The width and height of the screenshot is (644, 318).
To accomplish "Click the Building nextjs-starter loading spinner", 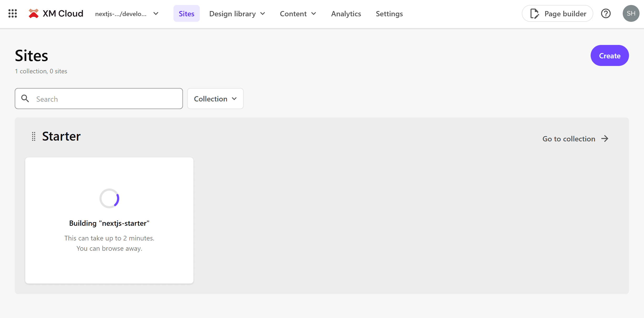I will [109, 198].
